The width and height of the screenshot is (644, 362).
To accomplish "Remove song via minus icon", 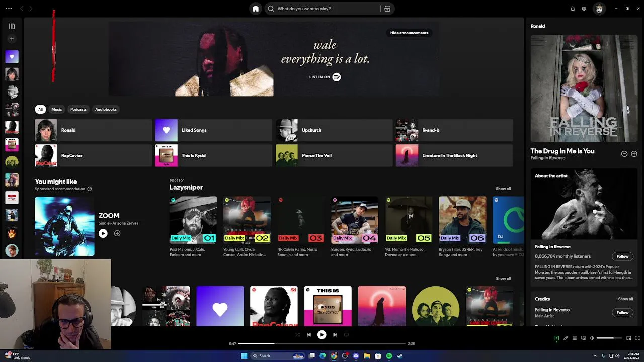I will (x=624, y=154).
